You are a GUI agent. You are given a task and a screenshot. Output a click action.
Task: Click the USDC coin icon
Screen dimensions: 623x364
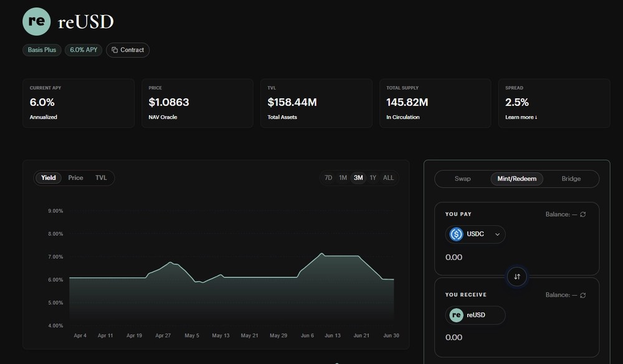pos(456,234)
